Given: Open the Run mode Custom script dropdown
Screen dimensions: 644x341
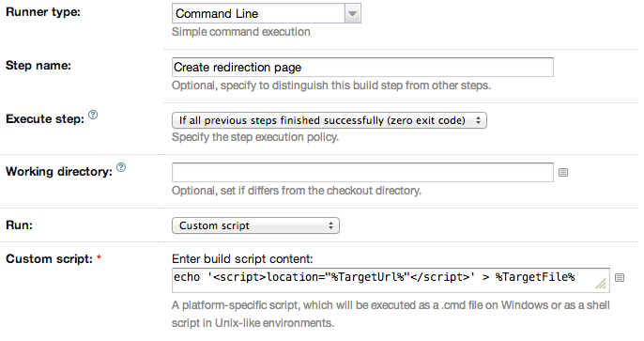Looking at the screenshot, I should point(255,225).
